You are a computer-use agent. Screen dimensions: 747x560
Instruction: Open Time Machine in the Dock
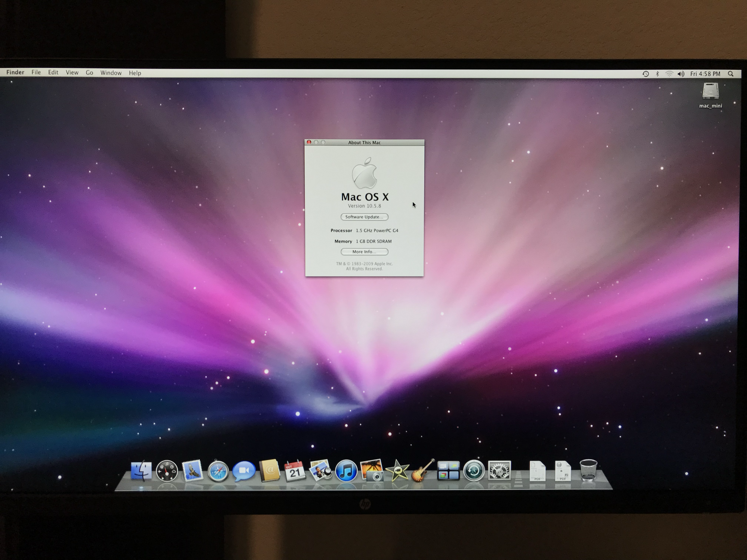[x=474, y=470]
